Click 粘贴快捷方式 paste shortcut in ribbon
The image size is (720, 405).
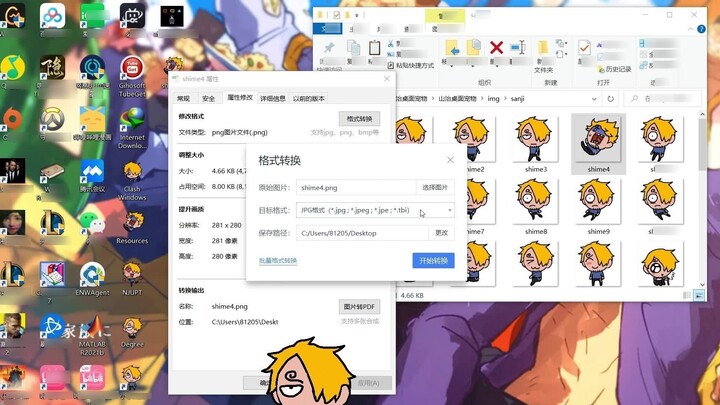click(x=411, y=65)
